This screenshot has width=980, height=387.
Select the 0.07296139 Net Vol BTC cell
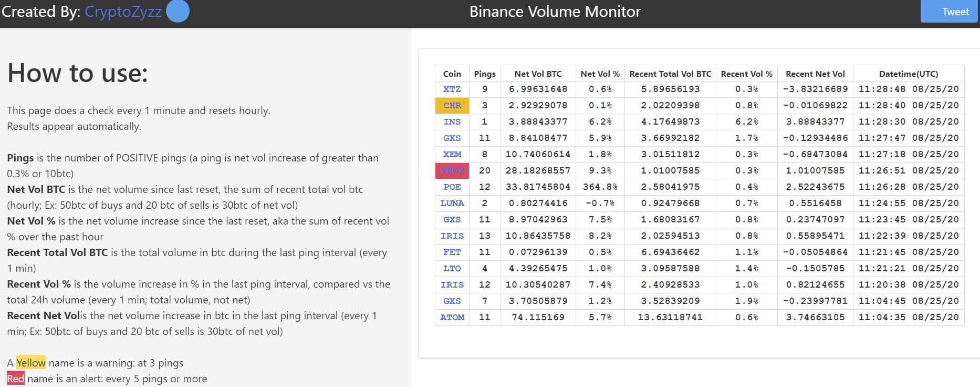[538, 252]
